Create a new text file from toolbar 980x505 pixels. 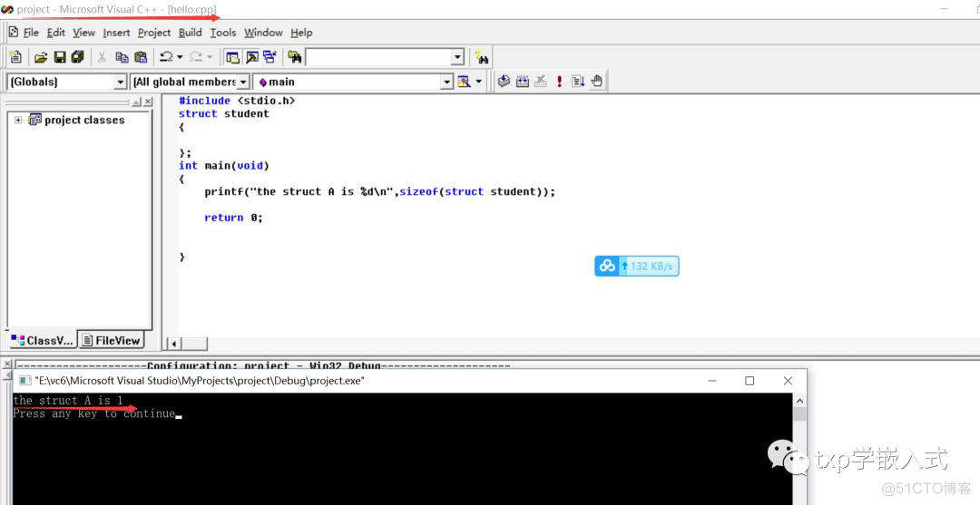pos(16,57)
